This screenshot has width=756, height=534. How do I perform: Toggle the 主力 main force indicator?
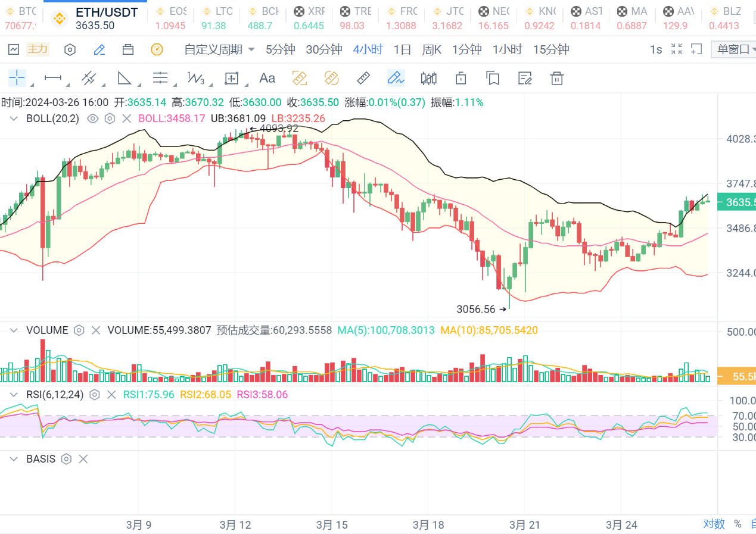coord(38,49)
